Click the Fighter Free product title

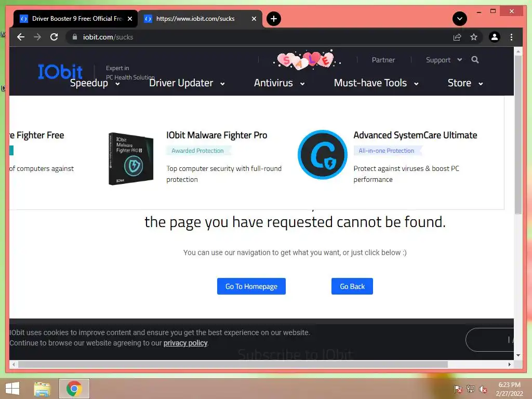coord(37,135)
